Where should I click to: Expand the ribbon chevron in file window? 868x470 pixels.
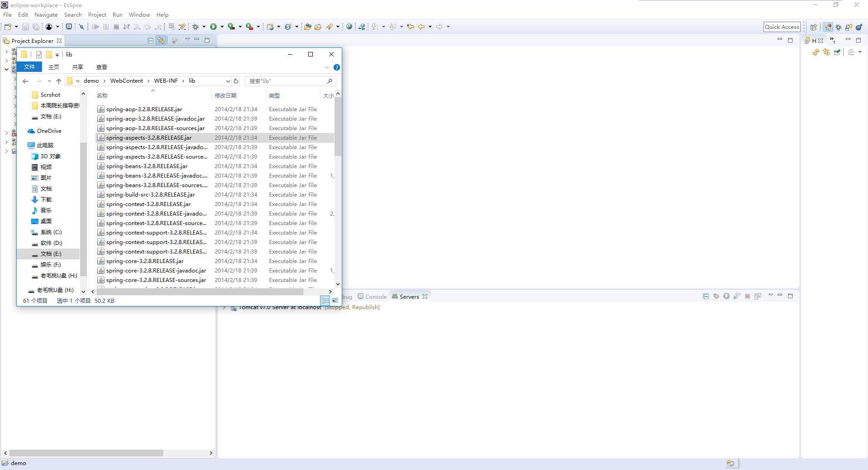[x=327, y=67]
